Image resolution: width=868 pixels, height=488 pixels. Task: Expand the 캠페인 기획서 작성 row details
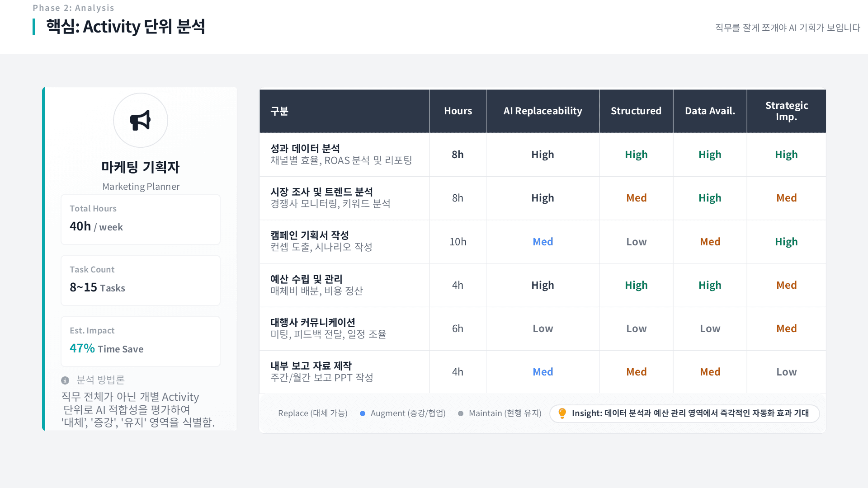tap(344, 241)
